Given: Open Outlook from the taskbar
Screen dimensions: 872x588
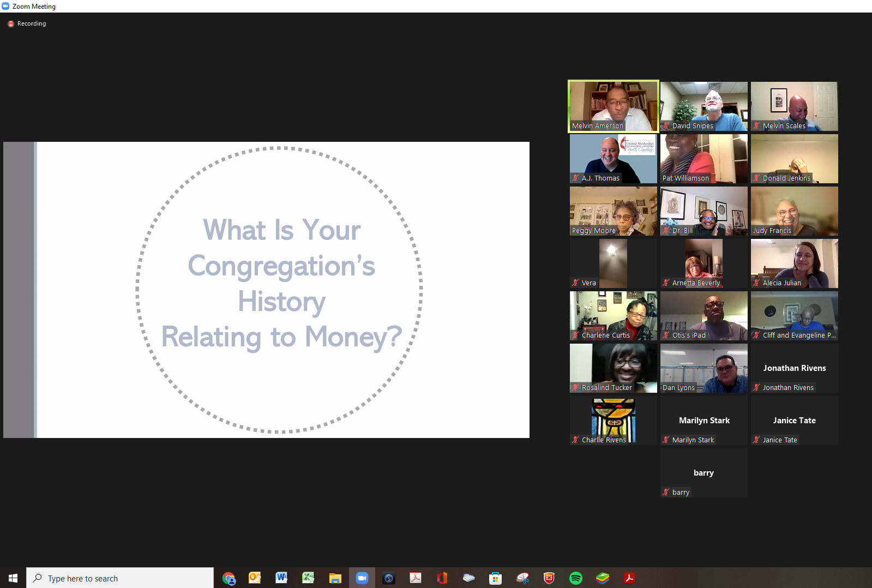Looking at the screenshot, I should (255, 578).
